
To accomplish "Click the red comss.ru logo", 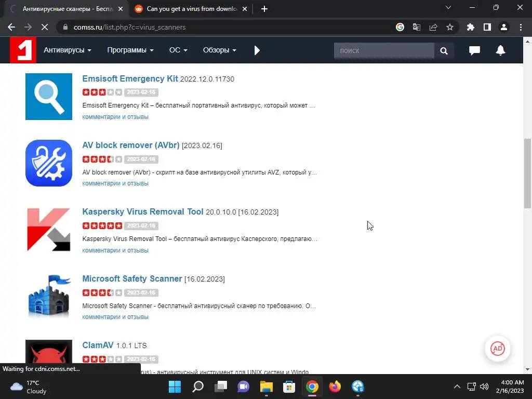I will [23, 50].
